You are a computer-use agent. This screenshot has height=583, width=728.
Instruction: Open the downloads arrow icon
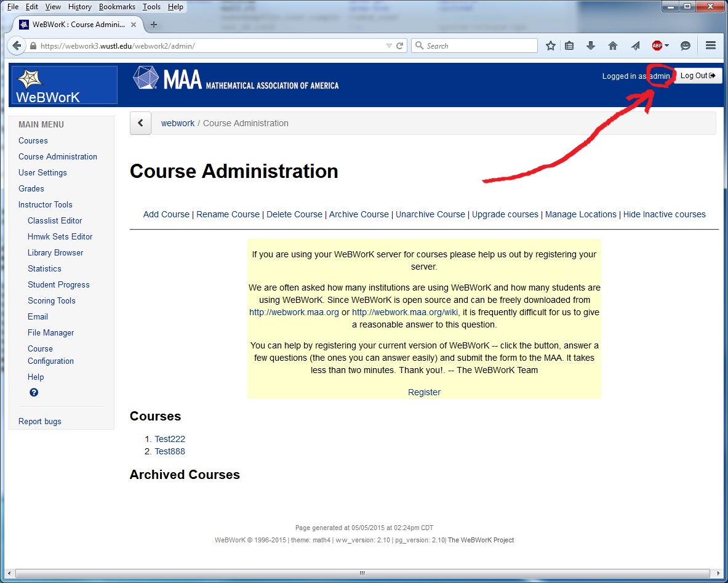591,46
